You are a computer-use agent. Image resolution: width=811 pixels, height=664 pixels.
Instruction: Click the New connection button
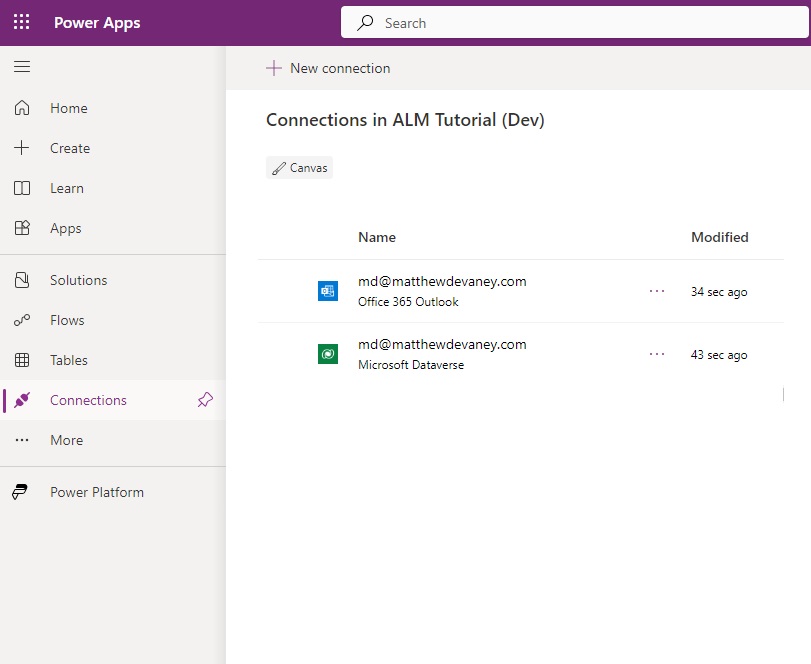(x=328, y=68)
